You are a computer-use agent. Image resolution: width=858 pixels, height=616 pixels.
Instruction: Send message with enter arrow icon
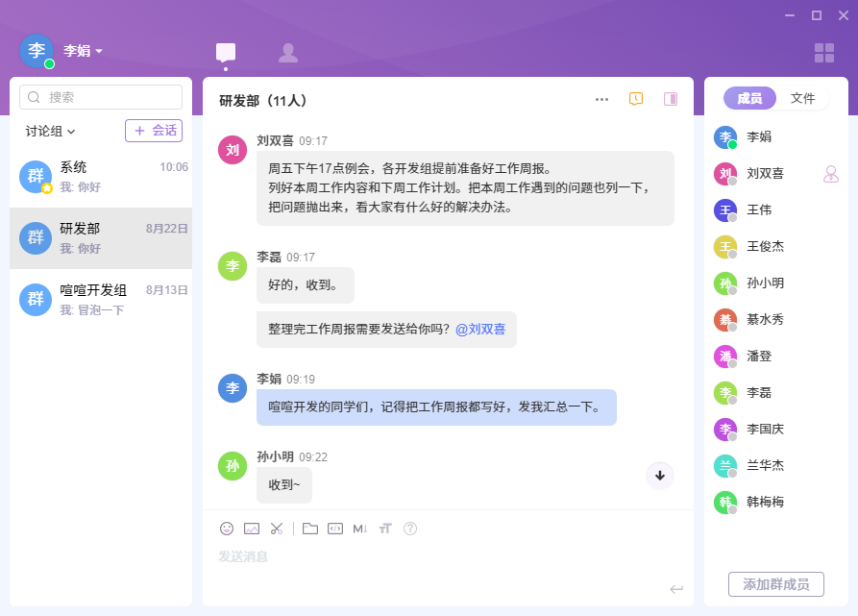[676, 589]
